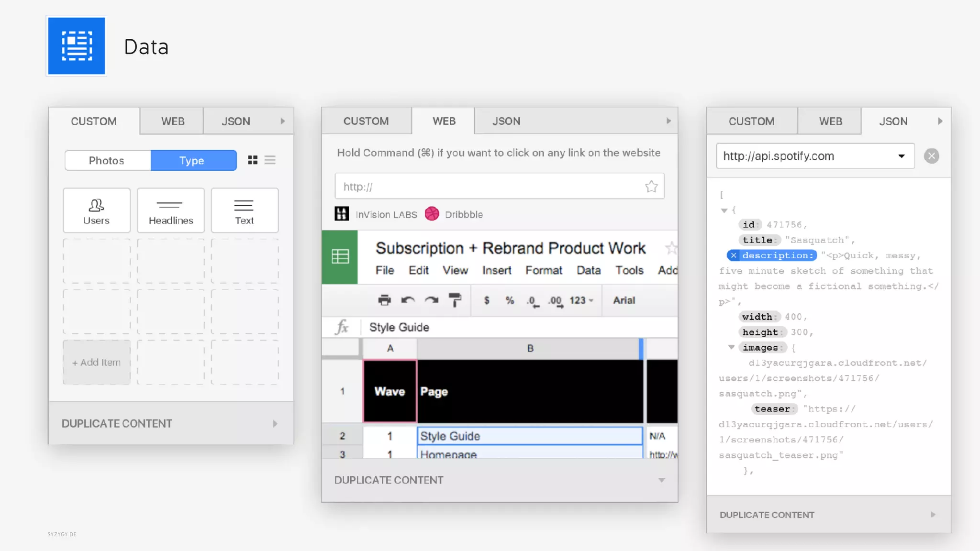The height and width of the screenshot is (551, 980).
Task: Open the Format menu in spreadsheet
Action: [544, 271]
